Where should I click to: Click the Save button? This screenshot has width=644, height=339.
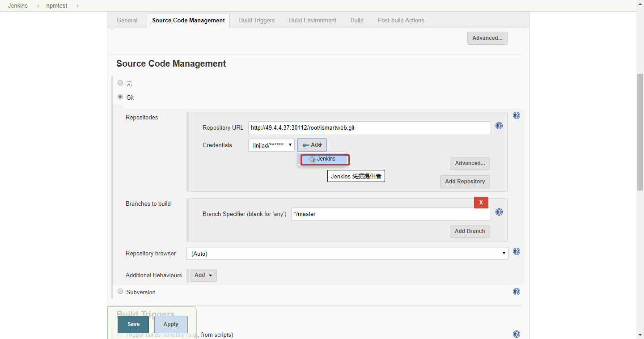[x=133, y=324]
